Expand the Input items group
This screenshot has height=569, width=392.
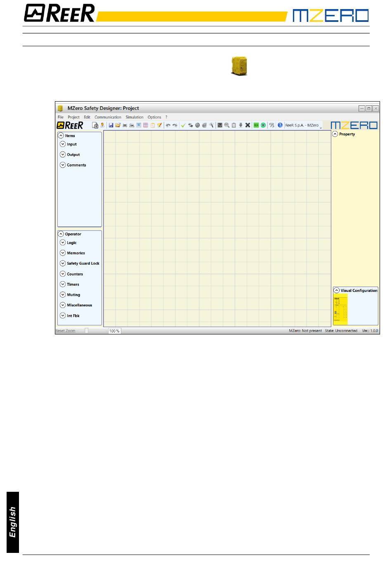[x=63, y=144]
